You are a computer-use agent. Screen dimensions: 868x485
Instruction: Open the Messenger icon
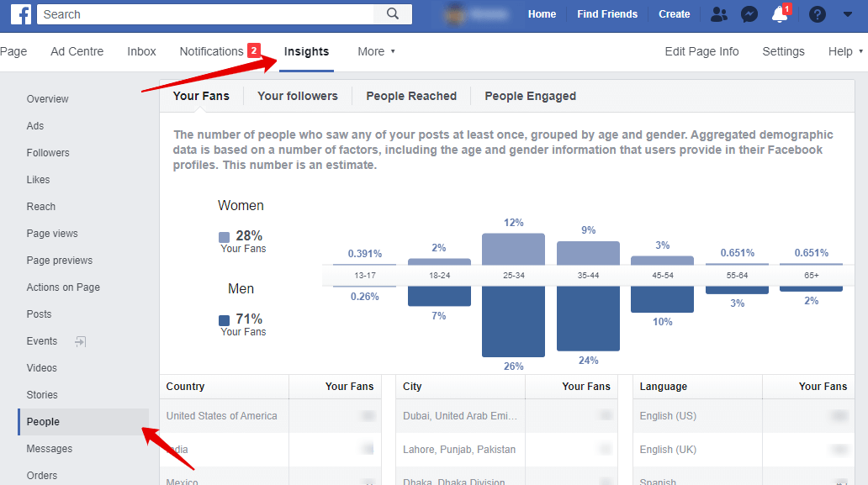pos(749,14)
